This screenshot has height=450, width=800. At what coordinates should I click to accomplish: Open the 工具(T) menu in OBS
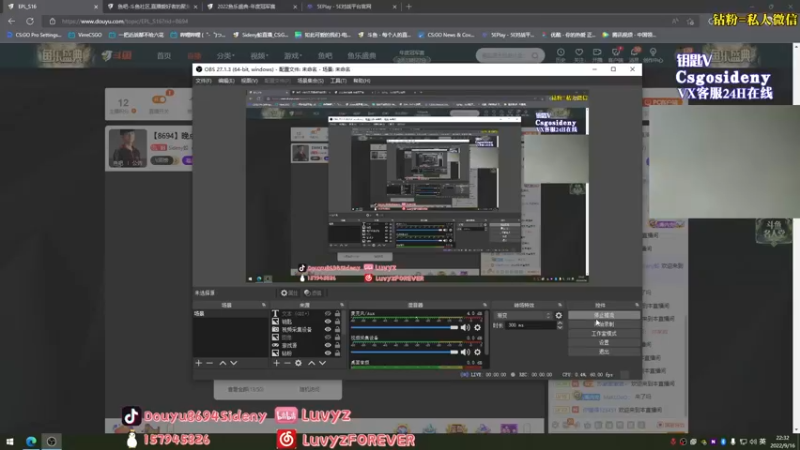[338, 81]
